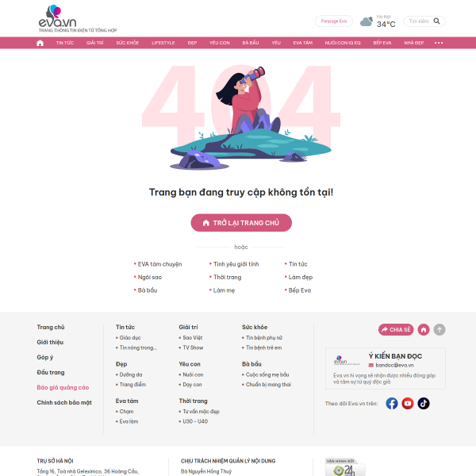Click the CHIA SẺ share button
This screenshot has width=476, height=476.
396,329
